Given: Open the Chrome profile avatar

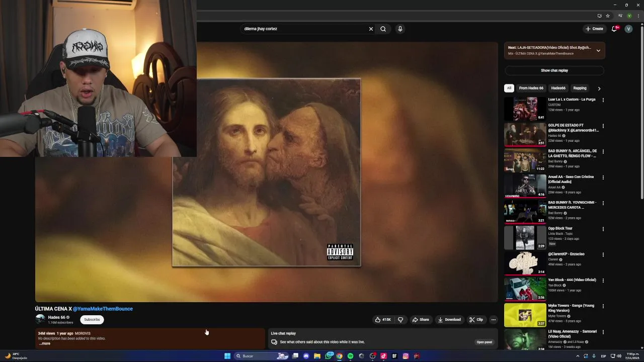Looking at the screenshot, I should [629, 16].
